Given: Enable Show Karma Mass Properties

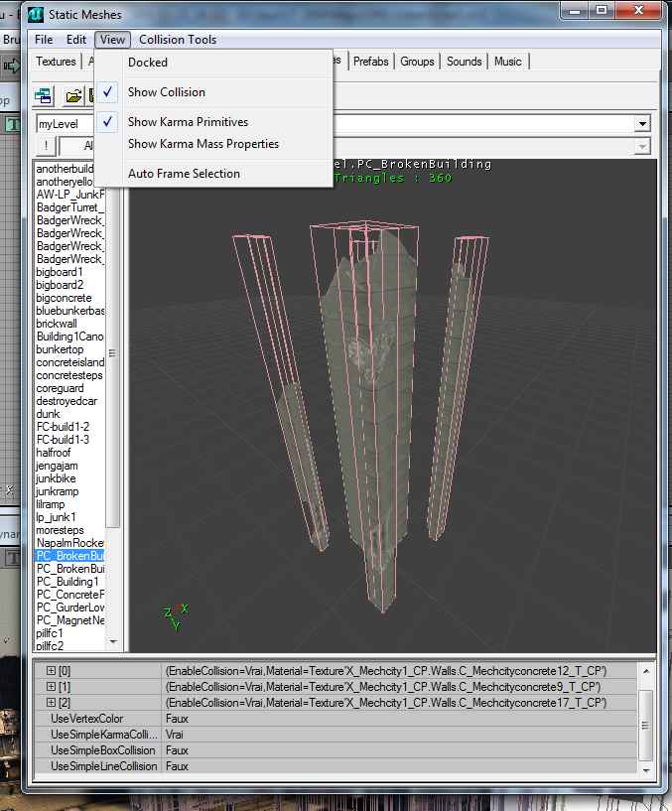Looking at the screenshot, I should [x=202, y=144].
